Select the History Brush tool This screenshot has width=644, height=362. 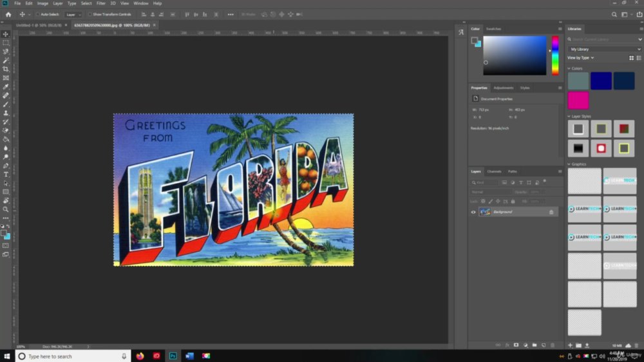[x=6, y=122]
